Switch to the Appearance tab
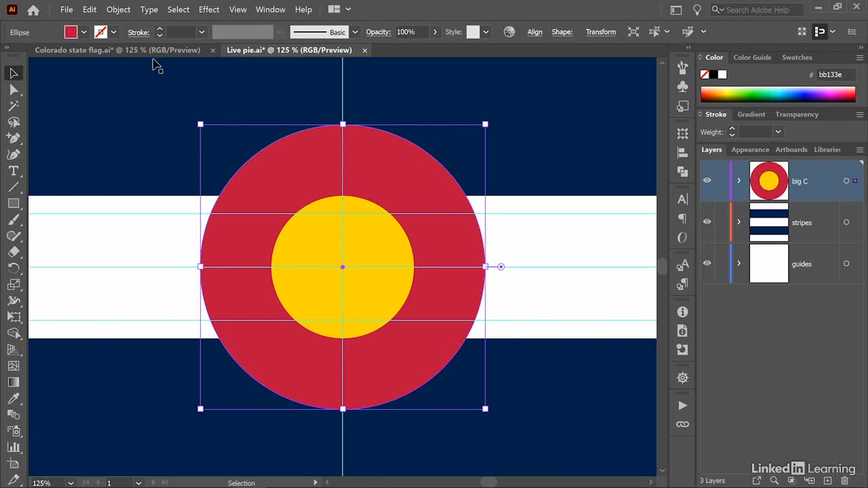This screenshot has width=868, height=488. pos(750,150)
